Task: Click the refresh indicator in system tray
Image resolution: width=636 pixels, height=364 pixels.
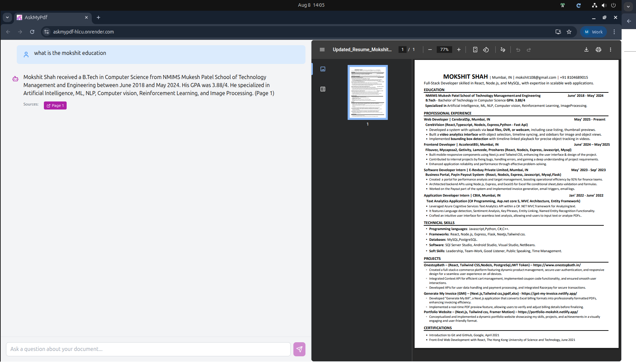Action: click(x=578, y=5)
